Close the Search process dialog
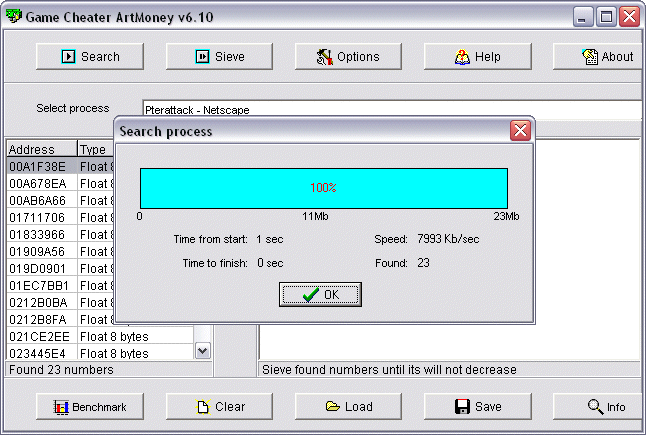Screen dimensions: 646x435 (520, 131)
